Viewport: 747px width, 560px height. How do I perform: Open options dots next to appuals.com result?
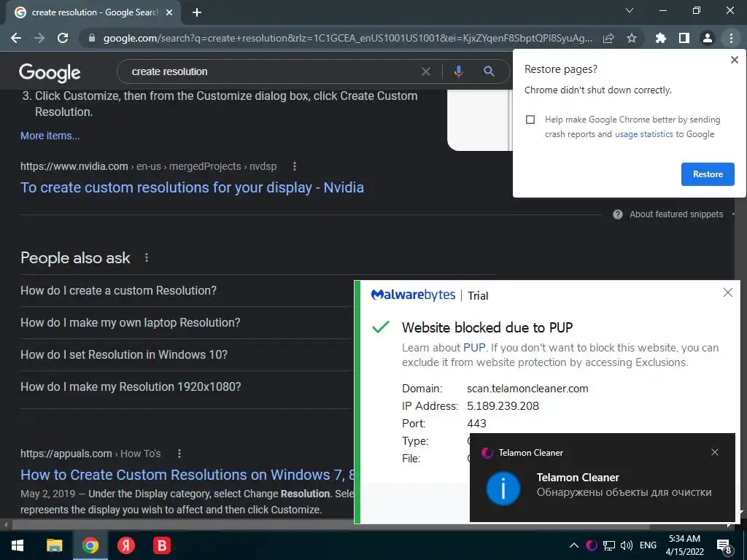tap(179, 454)
